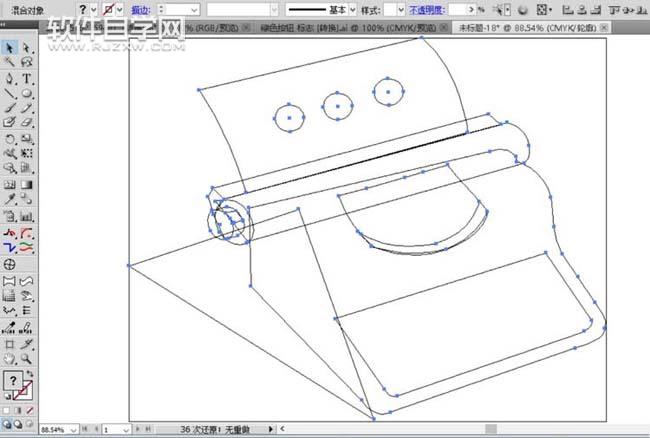
Task: Select the Hand tool
Action: (x=9, y=358)
